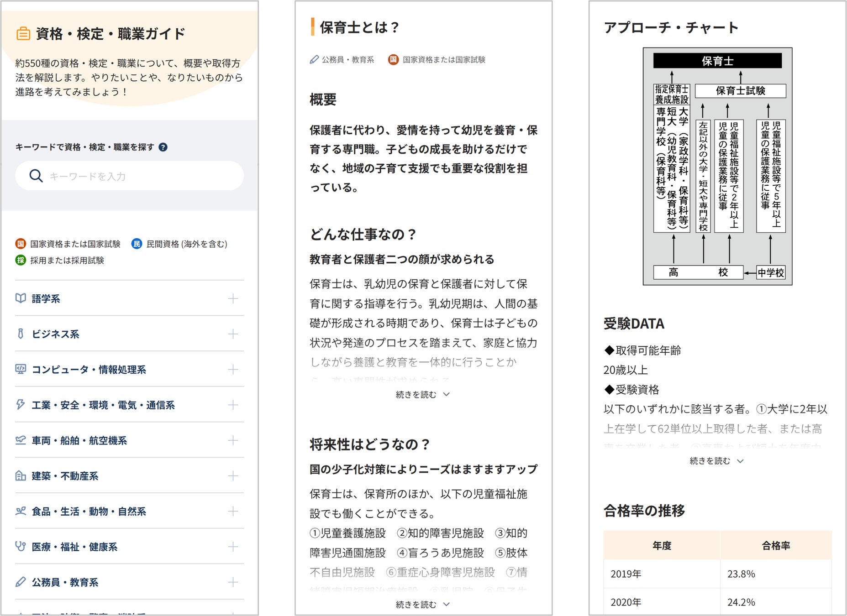This screenshot has width=847, height=616.
Task: Click the 採用または採用試験 legend text
Action: click(x=67, y=261)
